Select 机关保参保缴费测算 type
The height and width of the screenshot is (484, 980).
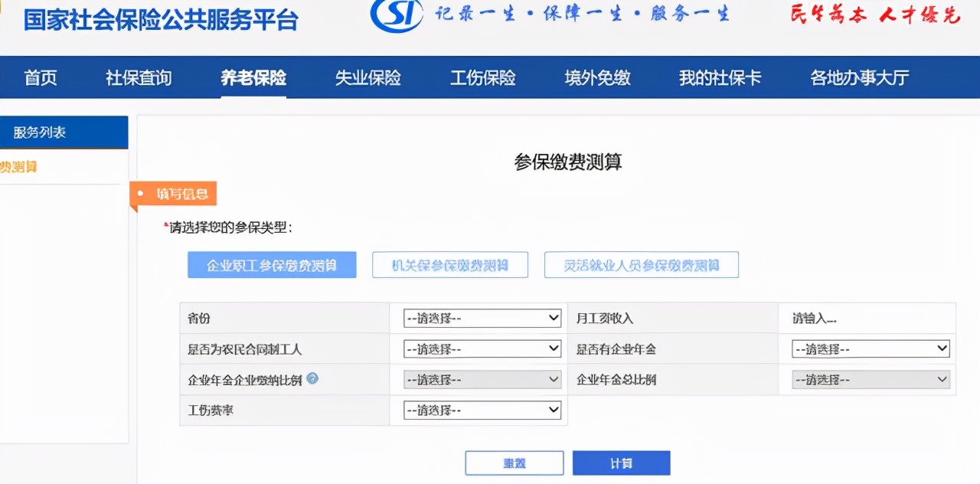(449, 264)
